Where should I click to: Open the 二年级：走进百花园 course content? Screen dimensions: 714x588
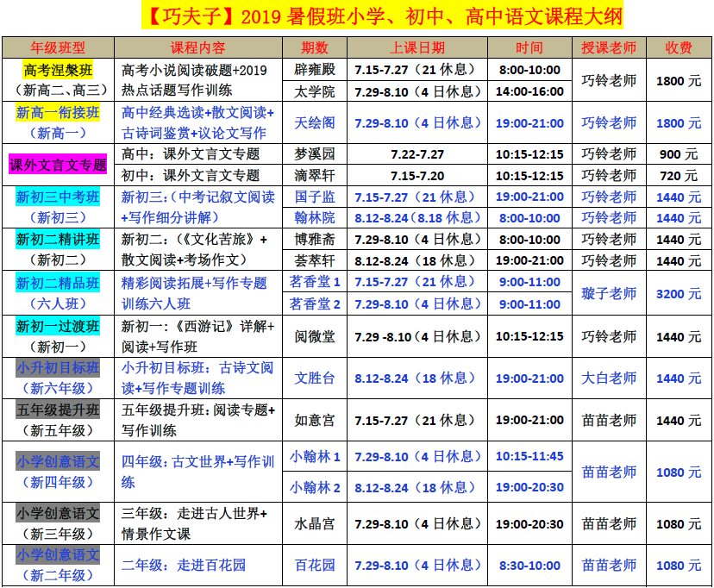coord(184,565)
